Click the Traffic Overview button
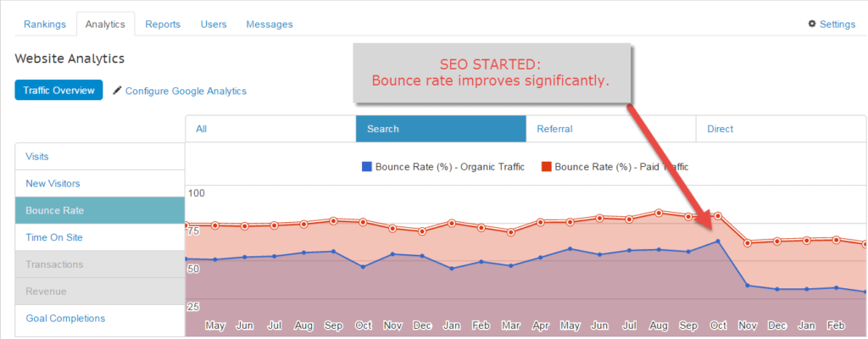Viewport: 868px width, 339px height. click(58, 91)
